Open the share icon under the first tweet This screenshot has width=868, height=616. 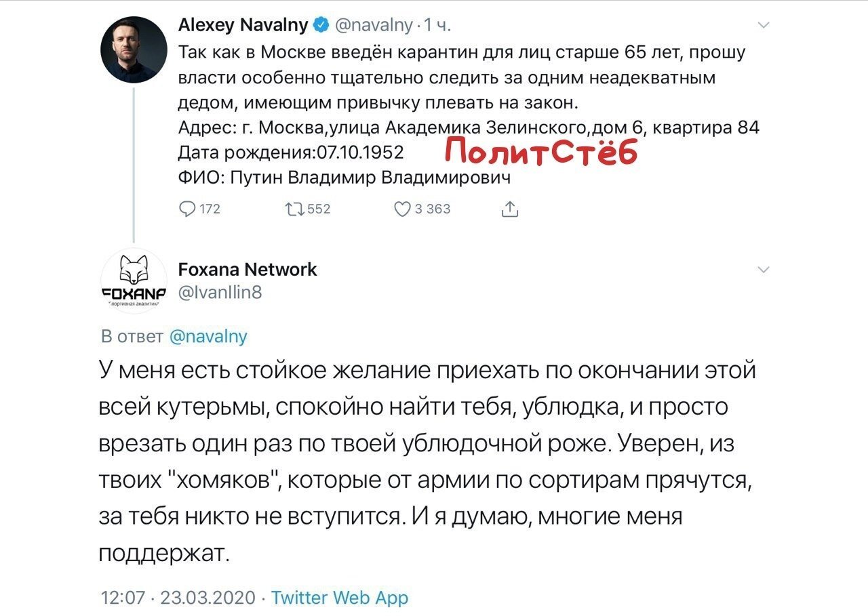[510, 209]
